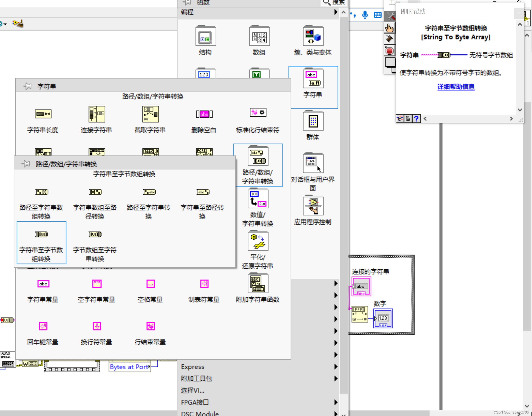The height and width of the screenshot is (416, 532).
Task: Pick the String Length function
Action: 43,114
